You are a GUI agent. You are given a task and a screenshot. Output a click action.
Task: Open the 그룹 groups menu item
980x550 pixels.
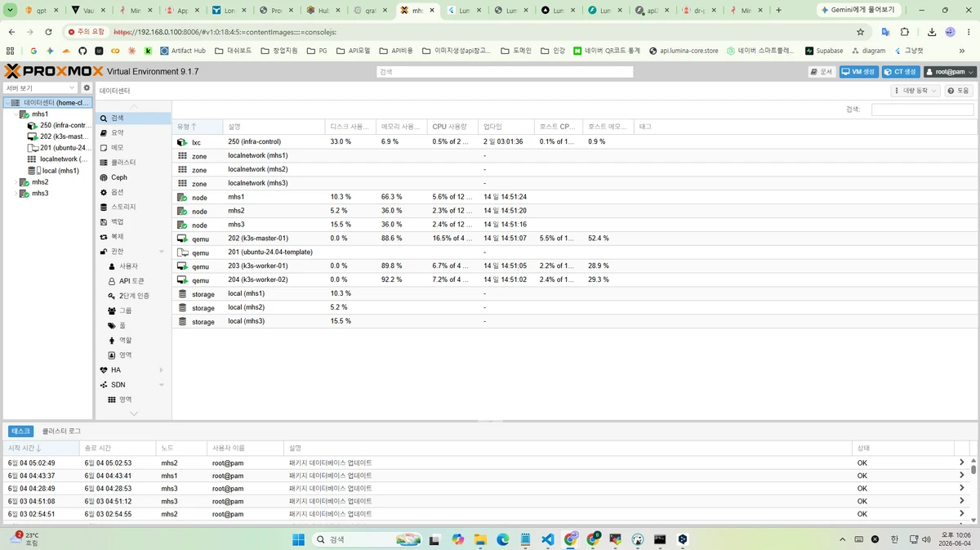(x=133, y=311)
